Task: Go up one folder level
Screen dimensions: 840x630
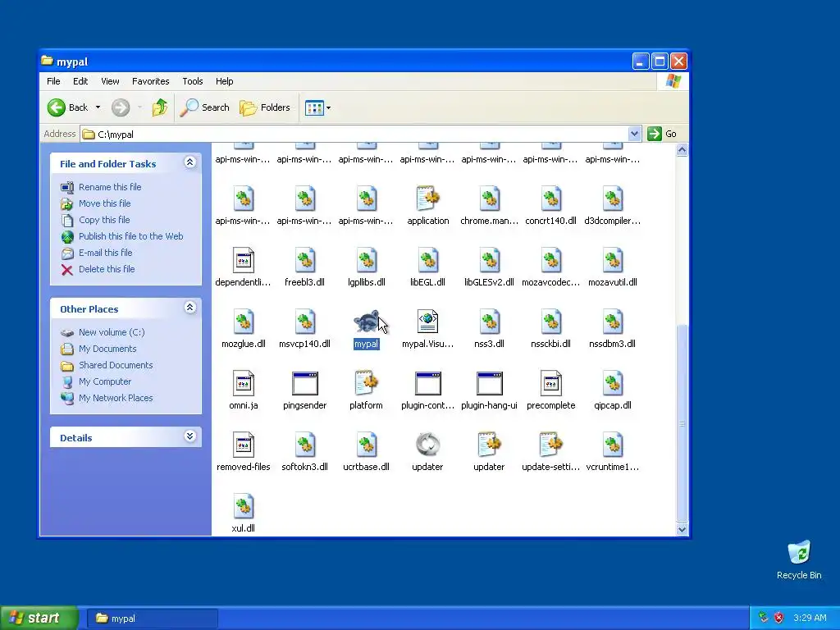Action: (x=160, y=107)
